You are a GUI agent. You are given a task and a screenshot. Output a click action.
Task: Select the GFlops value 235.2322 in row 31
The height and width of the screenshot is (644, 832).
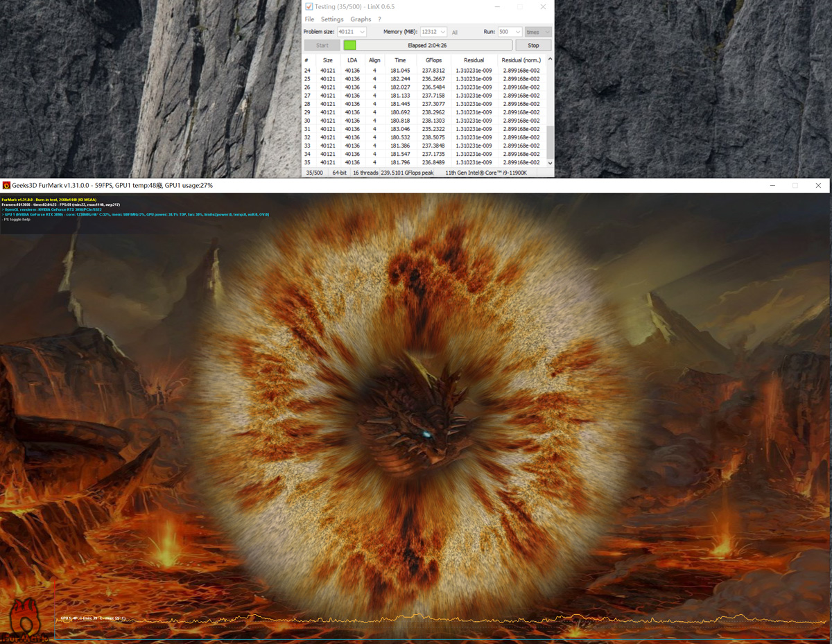[x=433, y=129]
